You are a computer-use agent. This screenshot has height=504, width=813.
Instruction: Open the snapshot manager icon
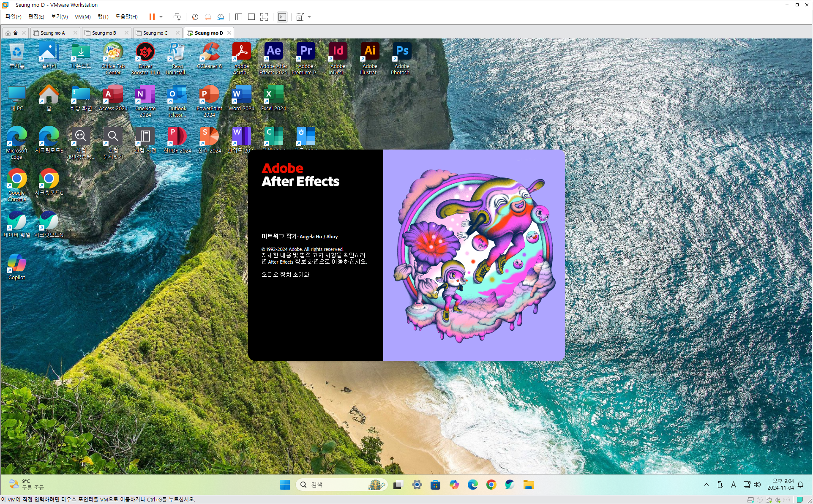(x=221, y=17)
